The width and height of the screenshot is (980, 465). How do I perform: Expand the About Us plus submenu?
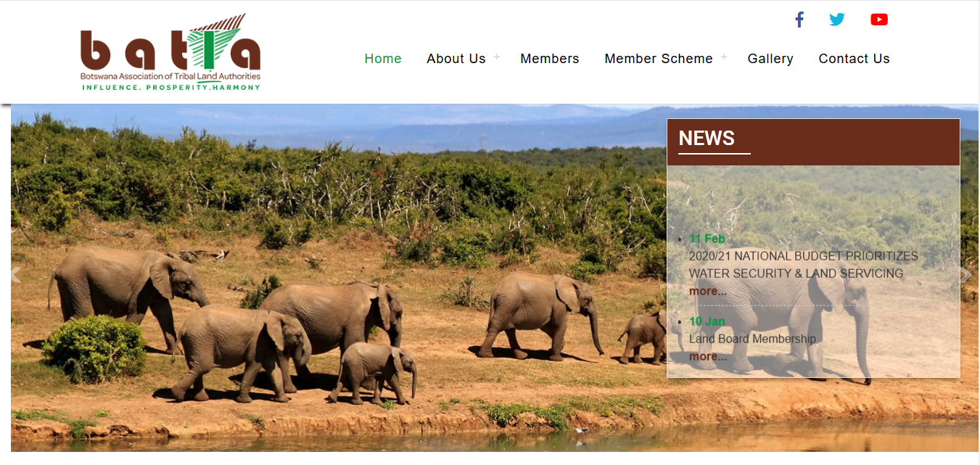click(497, 57)
